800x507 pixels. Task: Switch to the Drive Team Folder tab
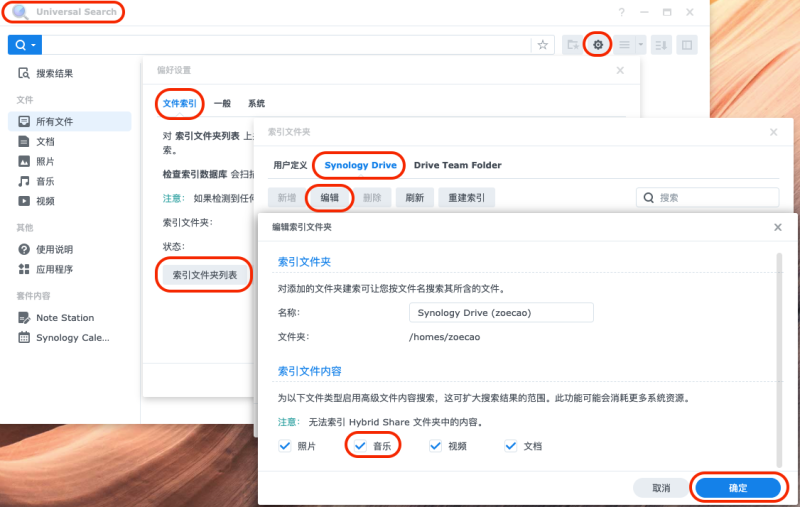coord(457,165)
